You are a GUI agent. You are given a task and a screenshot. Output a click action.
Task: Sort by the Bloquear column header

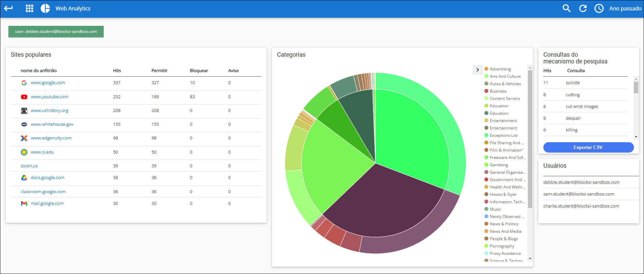199,71
